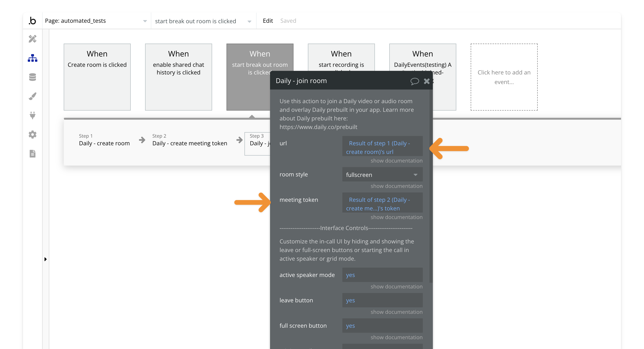
Task: Show documentation for meeting token
Action: coord(396,217)
